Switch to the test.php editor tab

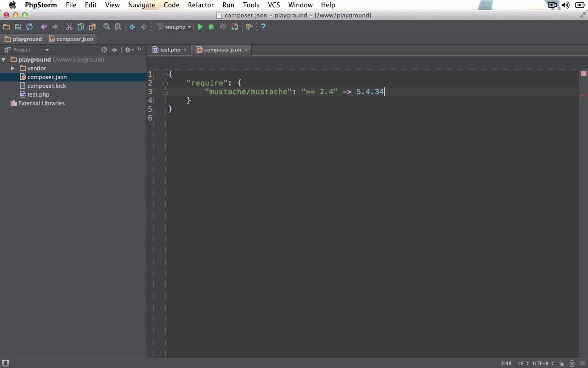pos(170,50)
